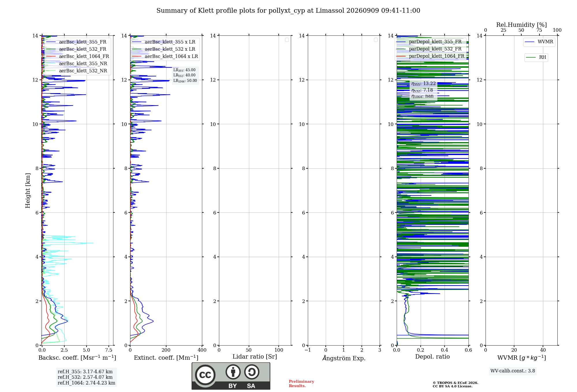The height and width of the screenshot is (392, 577).
Task: Click the empty legend box in Ångström Exp. panel
Action: 376,40
